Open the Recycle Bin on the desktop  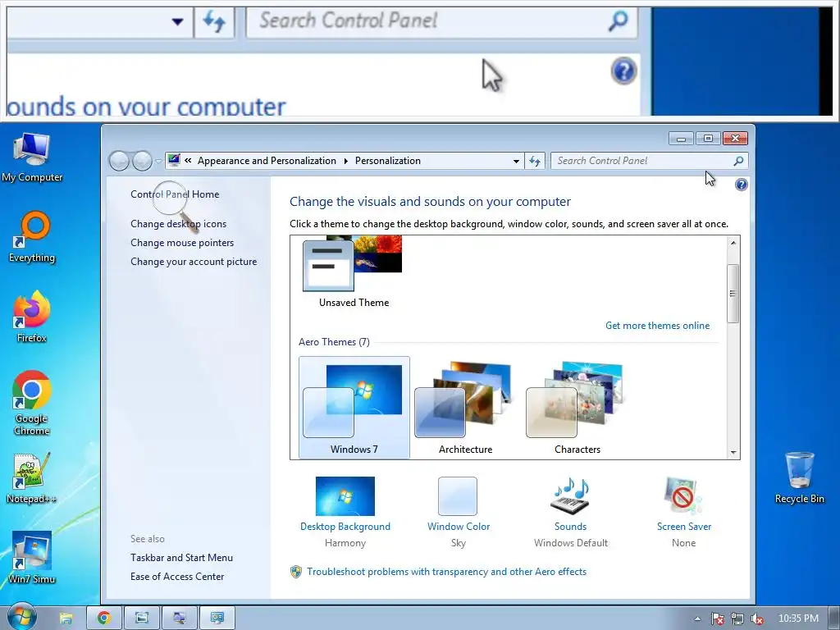[799, 478]
